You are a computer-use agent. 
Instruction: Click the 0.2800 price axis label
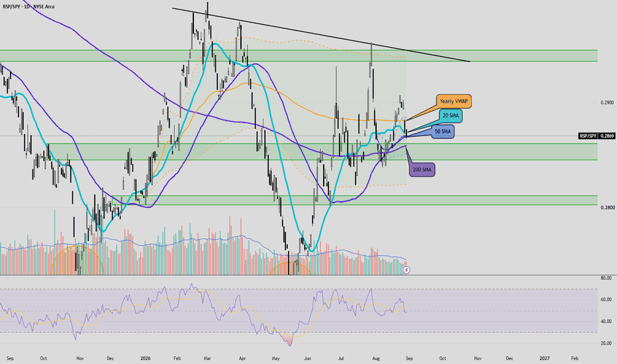pyautogui.click(x=607, y=207)
